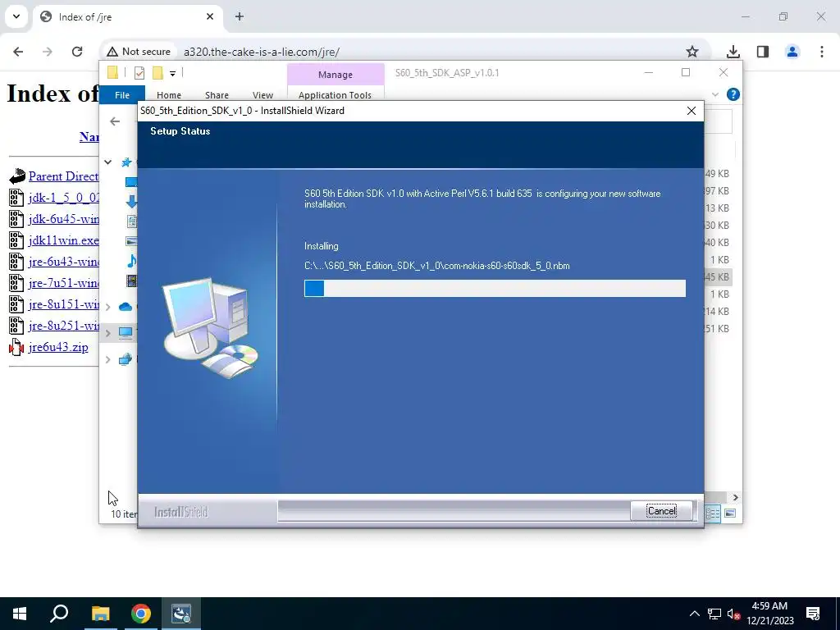Expand OneDrive tree node
The width and height of the screenshot is (840, 630).
point(107,307)
